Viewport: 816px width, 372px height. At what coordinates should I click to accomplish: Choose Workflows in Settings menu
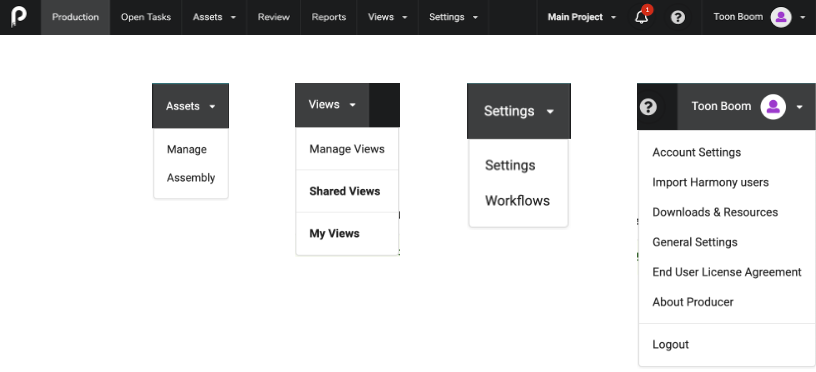(518, 201)
